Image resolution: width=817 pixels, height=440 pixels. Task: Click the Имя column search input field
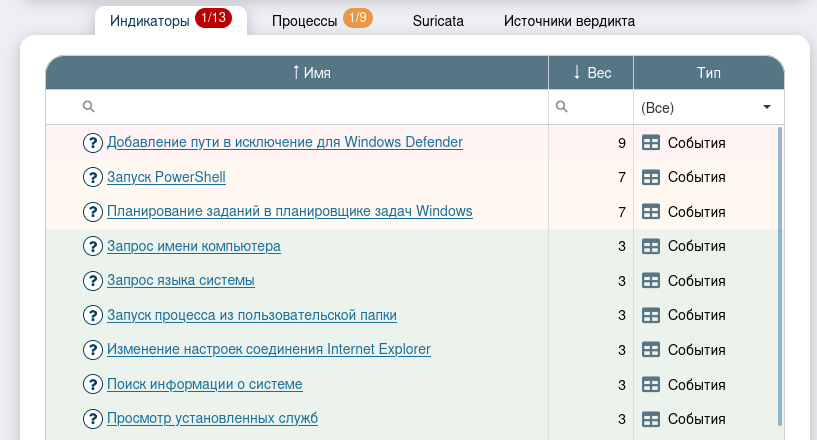pos(320,107)
